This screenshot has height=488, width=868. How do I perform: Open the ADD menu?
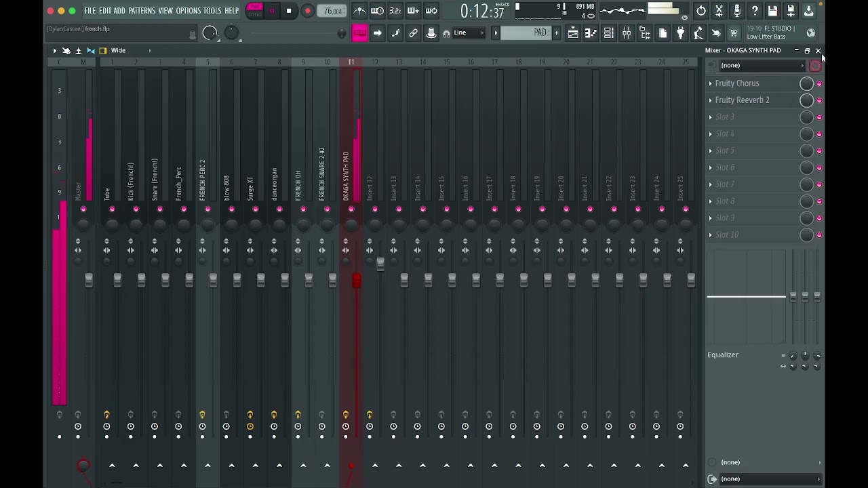(x=119, y=11)
